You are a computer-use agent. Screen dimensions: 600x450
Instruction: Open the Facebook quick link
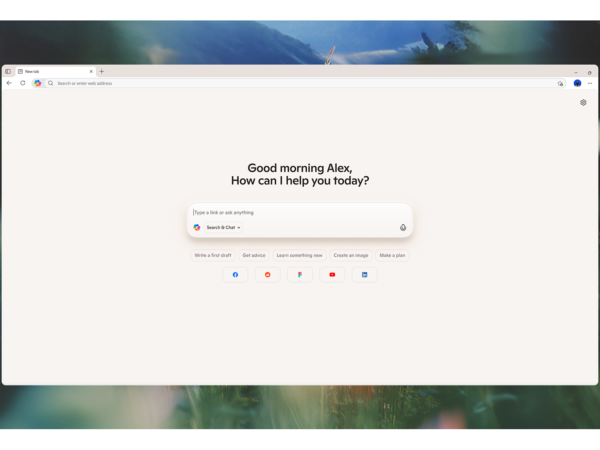(236, 274)
